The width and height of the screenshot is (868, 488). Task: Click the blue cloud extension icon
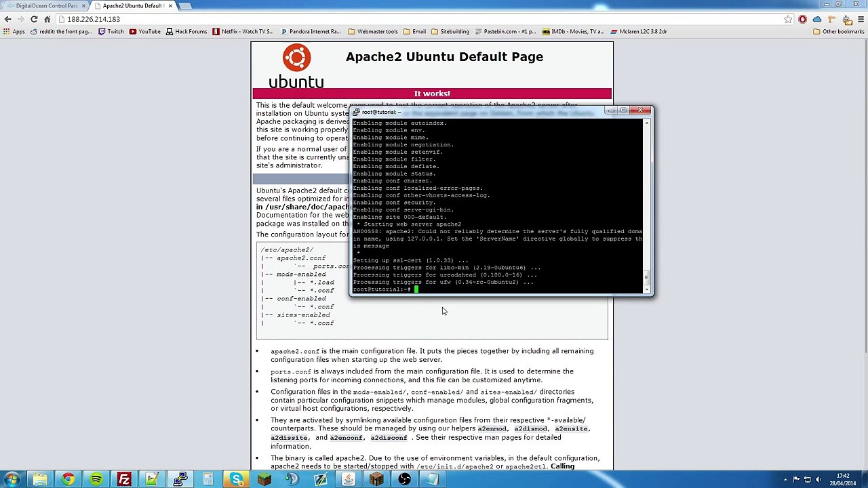click(817, 19)
